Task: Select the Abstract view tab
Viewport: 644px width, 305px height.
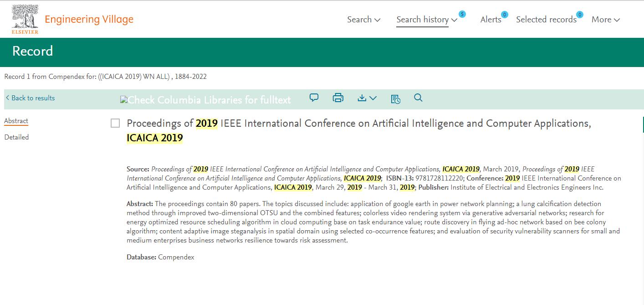Action: (16, 120)
